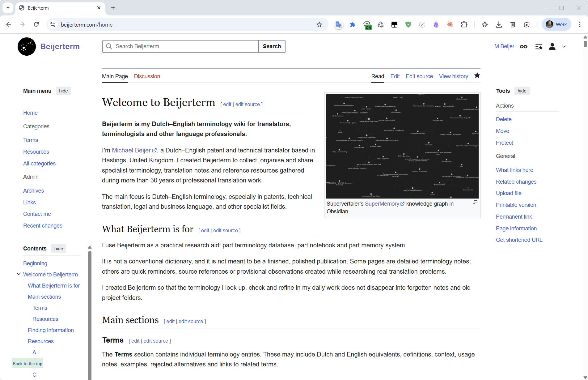The height and width of the screenshot is (380, 588).
Task: Click the grey compass extension icon
Action: coord(422,25)
